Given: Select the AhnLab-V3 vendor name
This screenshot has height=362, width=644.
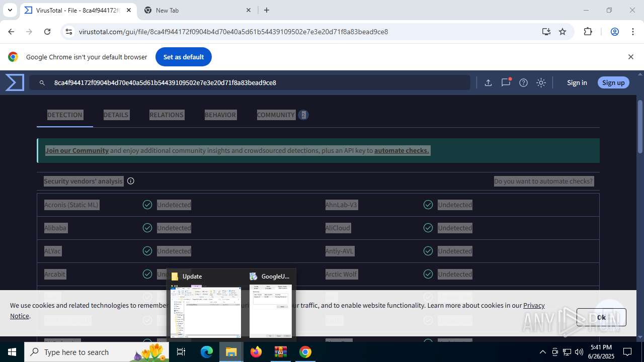Looking at the screenshot, I should point(341,205).
